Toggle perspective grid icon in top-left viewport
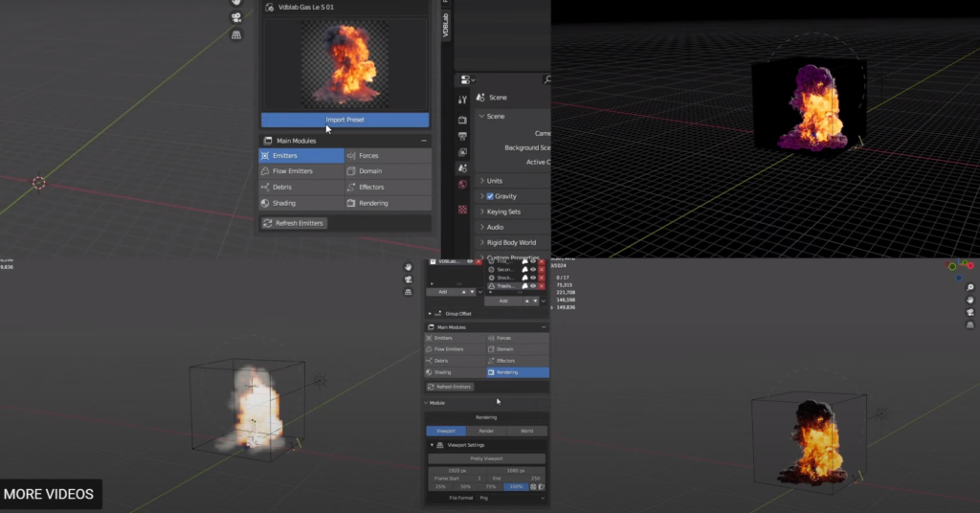This screenshot has width=980, height=513. pyautogui.click(x=236, y=35)
